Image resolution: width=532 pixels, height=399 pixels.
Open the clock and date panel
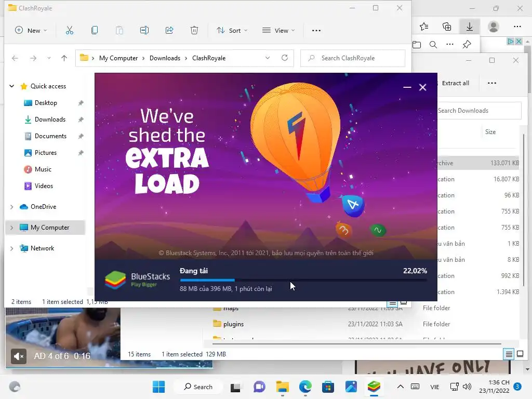click(495, 387)
